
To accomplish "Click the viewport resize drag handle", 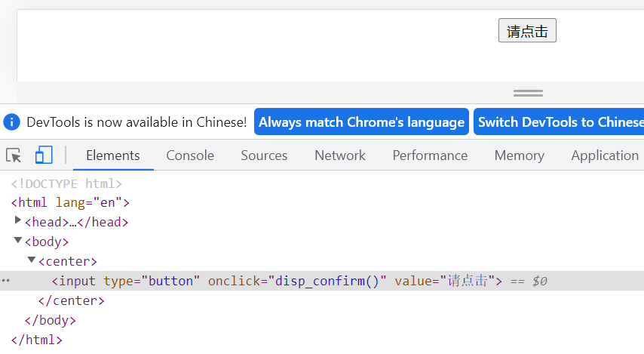I will click(528, 93).
